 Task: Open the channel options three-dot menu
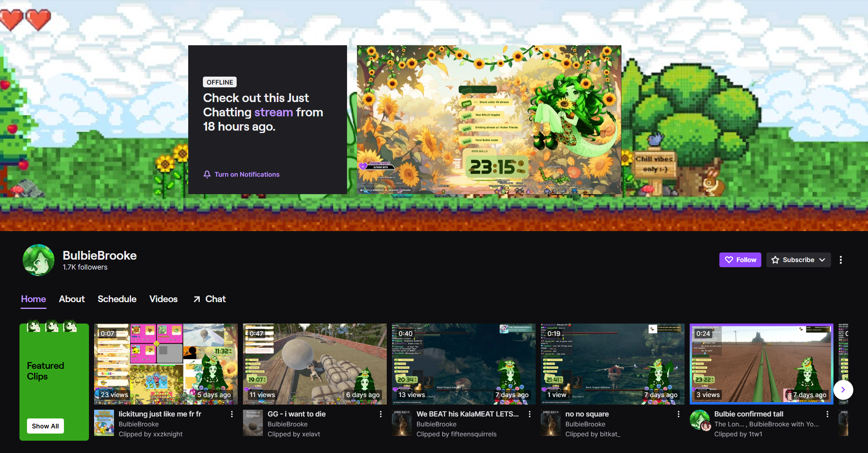[x=841, y=260]
